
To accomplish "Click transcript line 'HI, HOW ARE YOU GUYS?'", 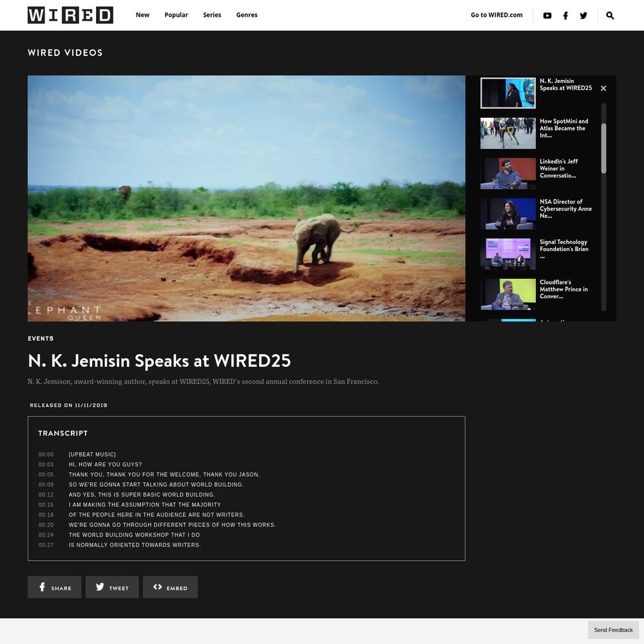I will tap(105, 464).
